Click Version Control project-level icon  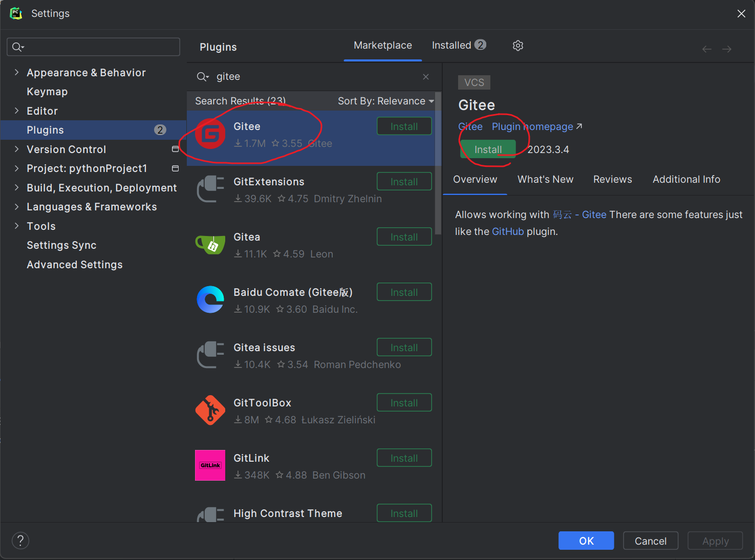click(x=175, y=149)
